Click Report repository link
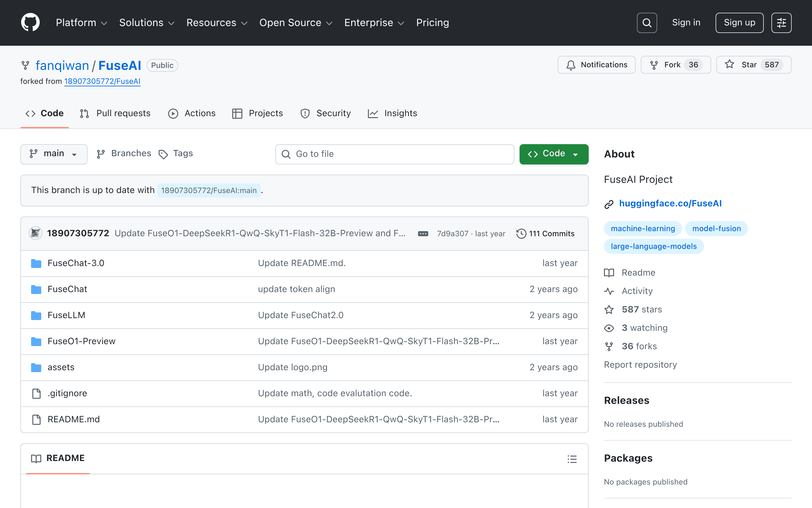Viewport: 812px width, 508px height. pyautogui.click(x=640, y=365)
